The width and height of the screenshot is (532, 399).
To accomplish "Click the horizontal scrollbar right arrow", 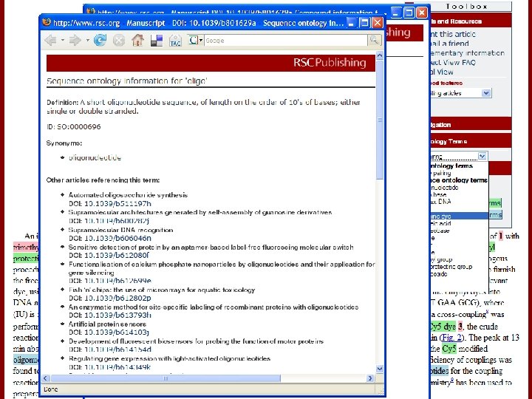I will pos(370,378).
